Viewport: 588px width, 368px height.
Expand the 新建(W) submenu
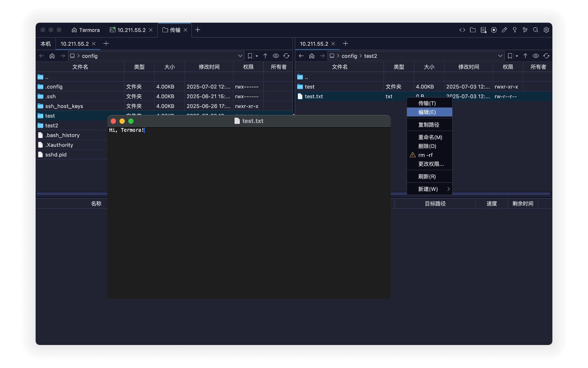click(429, 189)
